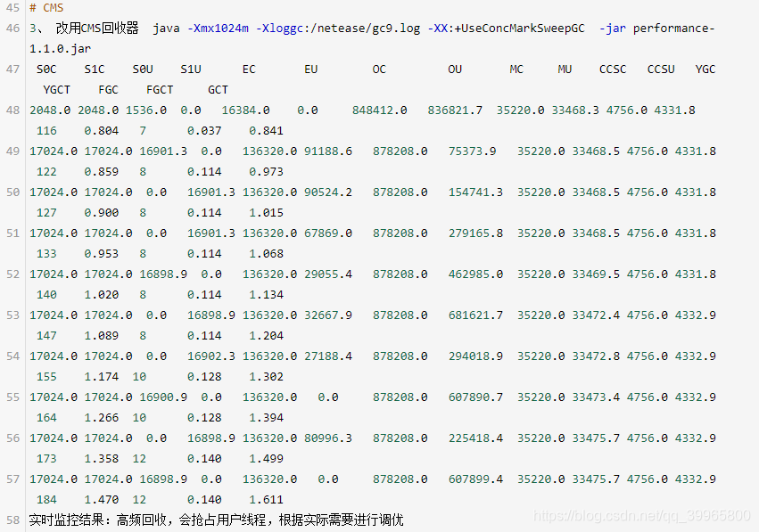Click the value 836821.7
This screenshot has width=759, height=532.
click(455, 110)
